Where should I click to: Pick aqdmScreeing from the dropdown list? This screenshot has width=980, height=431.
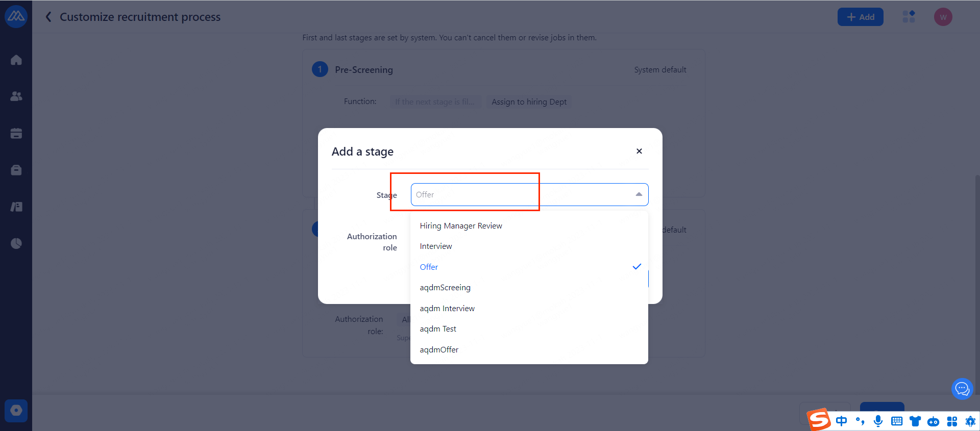[x=445, y=288]
